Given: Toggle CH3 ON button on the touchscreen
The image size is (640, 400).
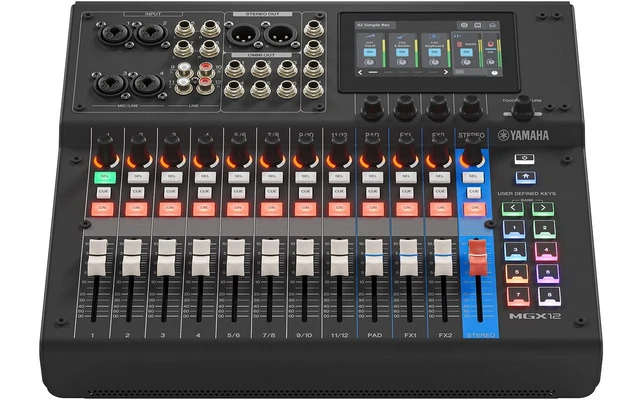Looking at the screenshot, I should tap(435, 52).
